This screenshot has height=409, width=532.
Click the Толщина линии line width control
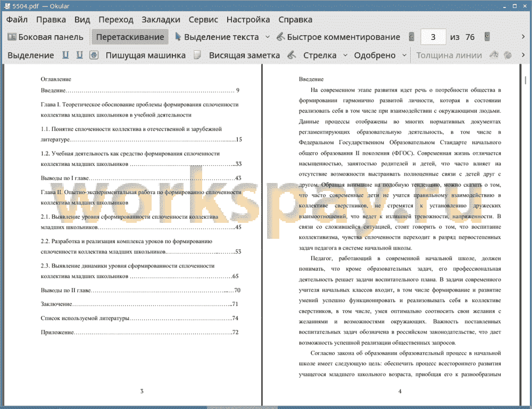tap(449, 55)
